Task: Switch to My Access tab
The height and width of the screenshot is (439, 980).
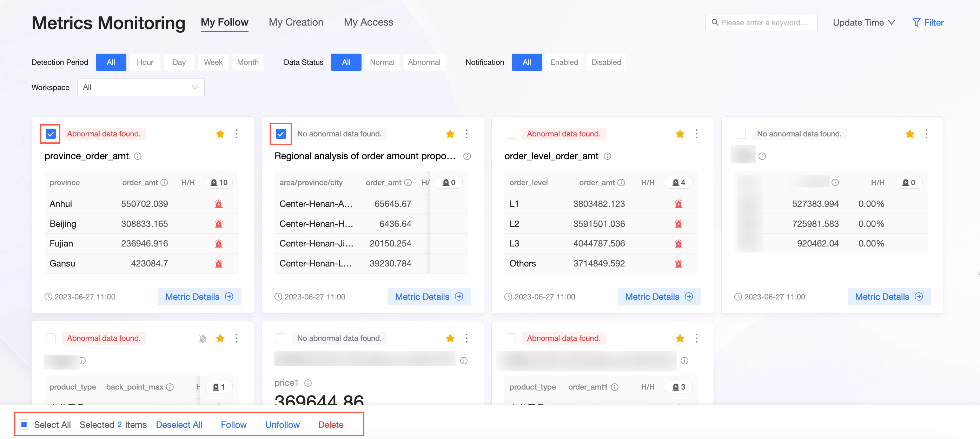Action: coord(368,22)
